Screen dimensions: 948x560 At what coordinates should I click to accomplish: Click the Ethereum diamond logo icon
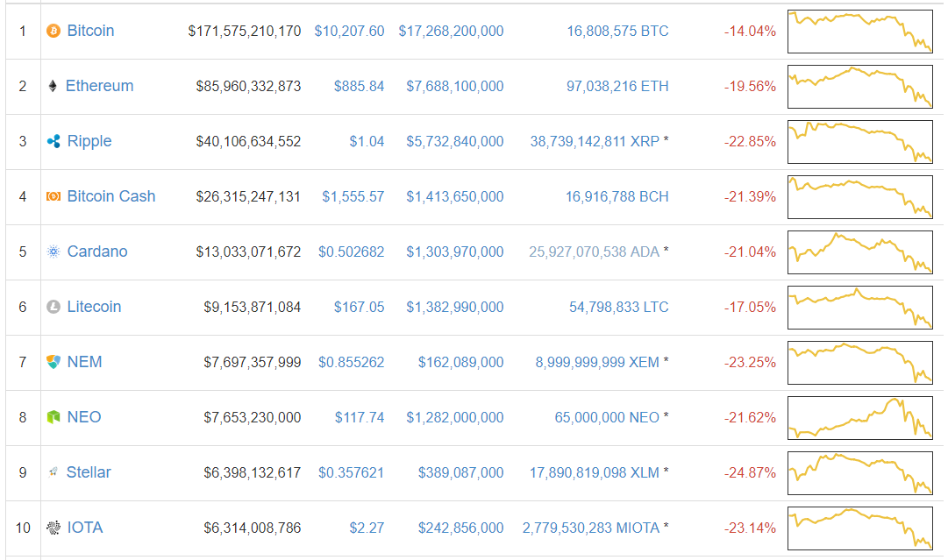pos(53,86)
